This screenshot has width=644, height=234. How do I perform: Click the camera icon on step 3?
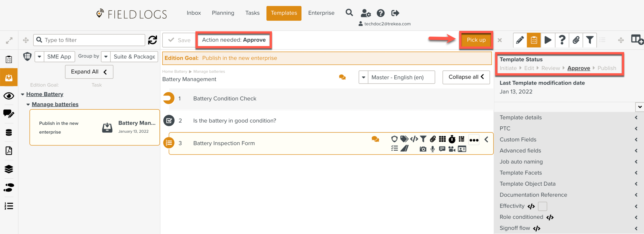click(x=423, y=149)
